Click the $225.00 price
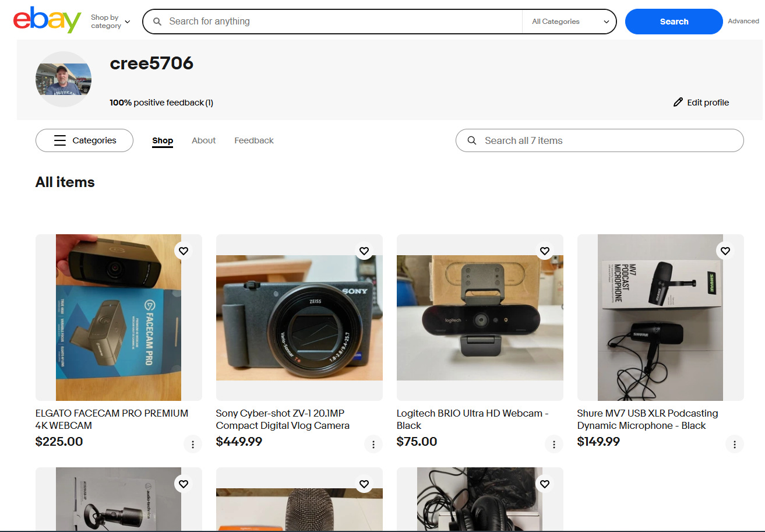 [59, 442]
